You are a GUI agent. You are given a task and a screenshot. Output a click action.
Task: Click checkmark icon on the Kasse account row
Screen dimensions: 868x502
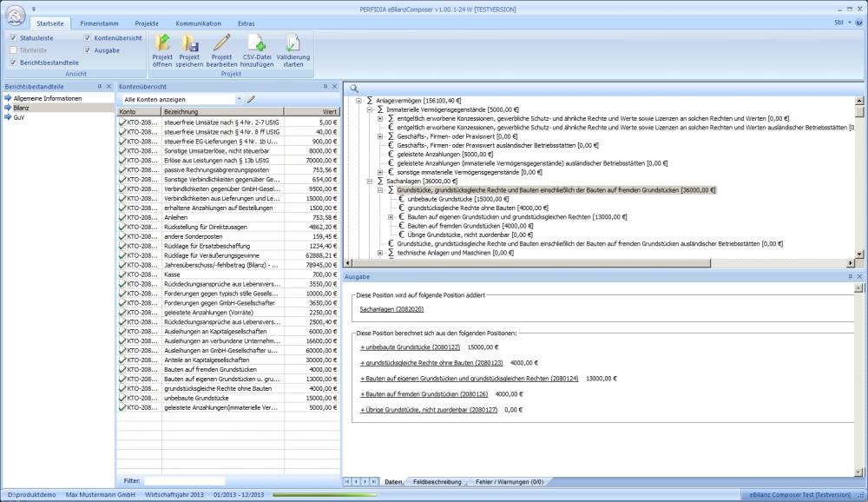[122, 274]
